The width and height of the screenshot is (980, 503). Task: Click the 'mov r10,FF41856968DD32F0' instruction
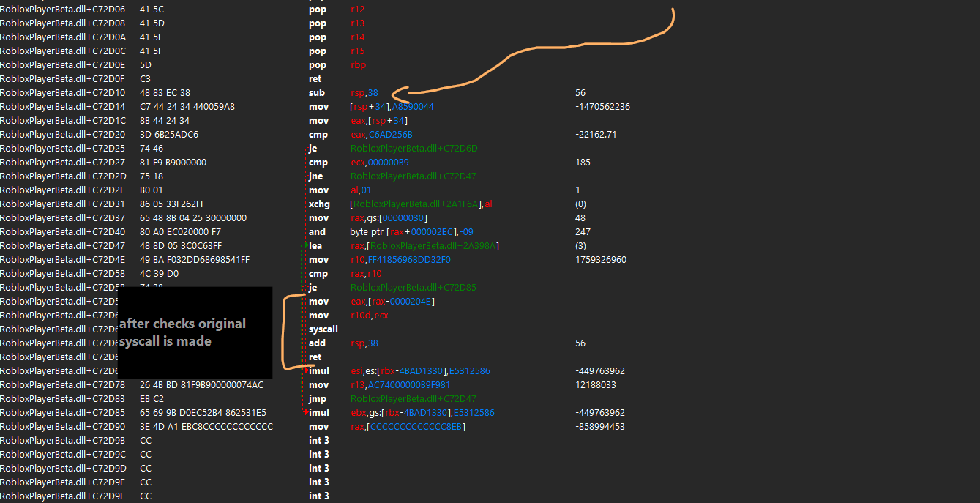coord(380,260)
